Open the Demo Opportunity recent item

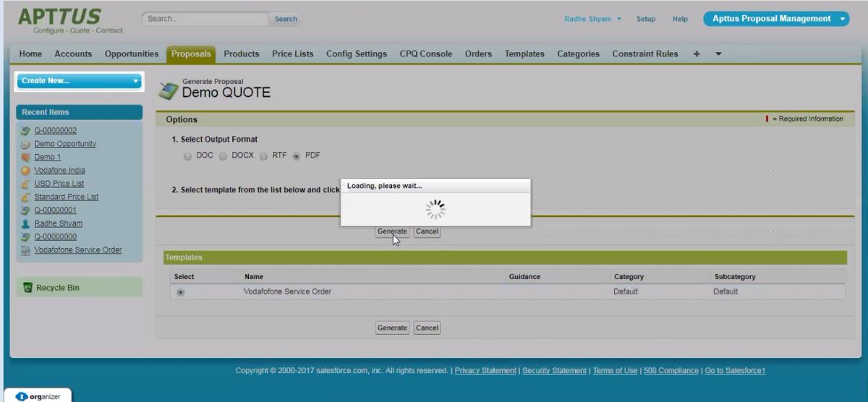click(65, 144)
